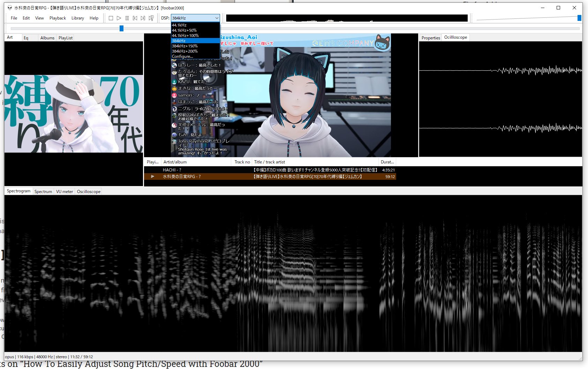Select the playing 水科葵の日常RPG row

pos(270,177)
